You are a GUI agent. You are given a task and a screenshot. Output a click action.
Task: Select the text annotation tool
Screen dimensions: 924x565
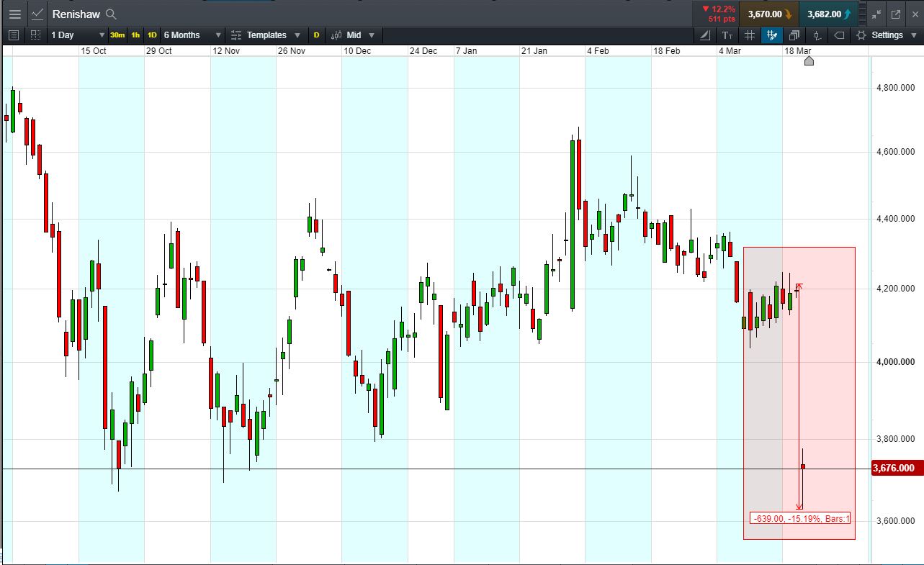click(x=727, y=35)
